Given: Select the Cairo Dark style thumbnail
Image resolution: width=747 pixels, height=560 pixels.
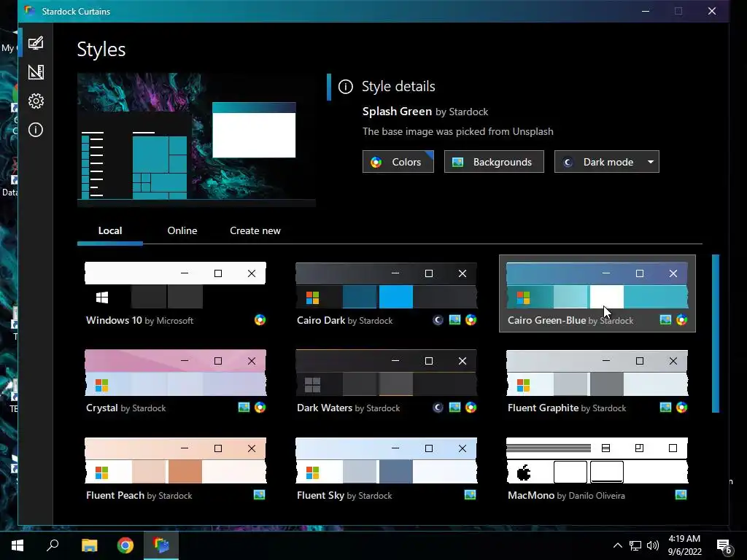Looking at the screenshot, I should tap(387, 286).
